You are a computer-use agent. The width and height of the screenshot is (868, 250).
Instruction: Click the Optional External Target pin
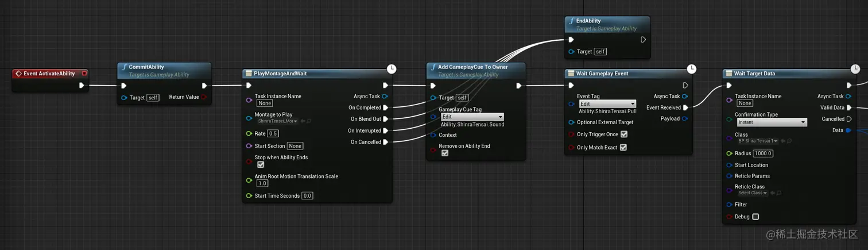pyautogui.click(x=571, y=122)
